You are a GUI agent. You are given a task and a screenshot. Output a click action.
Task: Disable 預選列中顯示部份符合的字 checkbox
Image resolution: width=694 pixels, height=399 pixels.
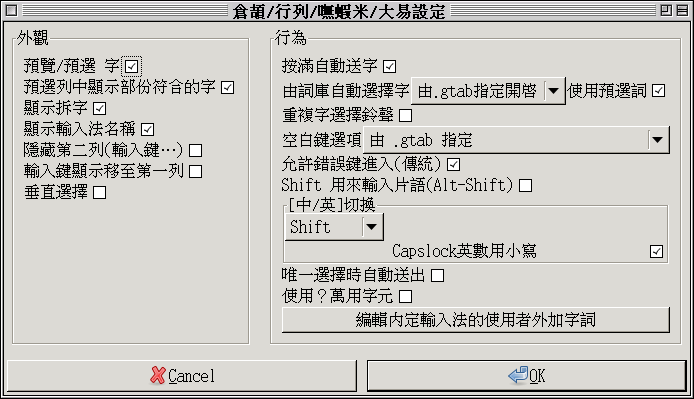[227, 87]
